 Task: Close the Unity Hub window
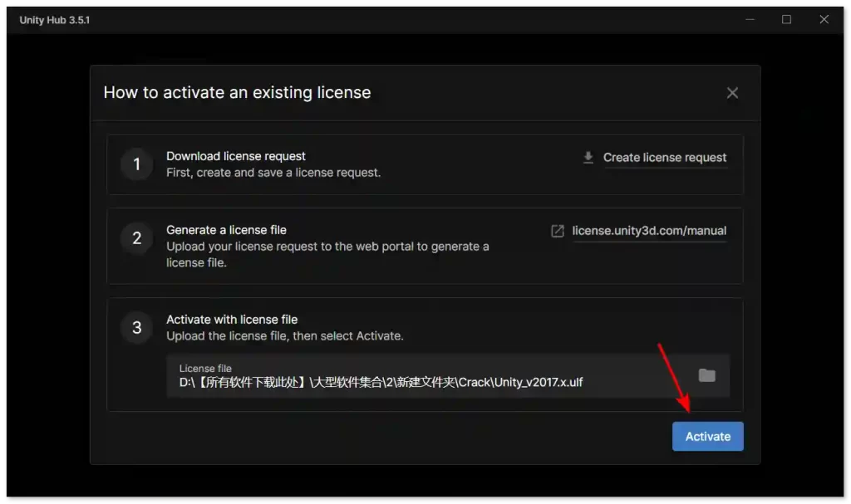pyautogui.click(x=824, y=20)
